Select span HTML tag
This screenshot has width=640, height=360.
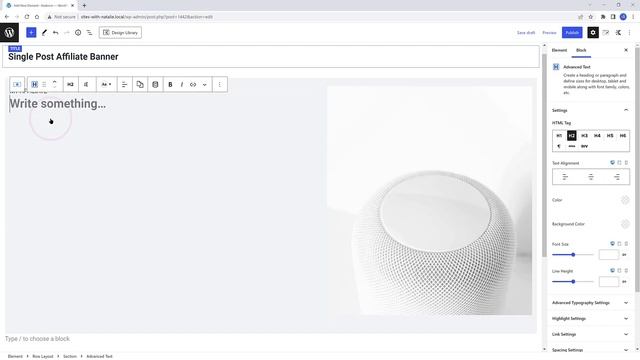(572, 146)
